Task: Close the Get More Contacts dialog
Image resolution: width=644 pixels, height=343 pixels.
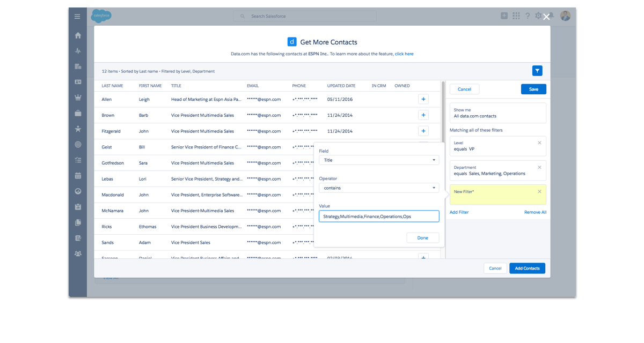Action: [x=546, y=17]
